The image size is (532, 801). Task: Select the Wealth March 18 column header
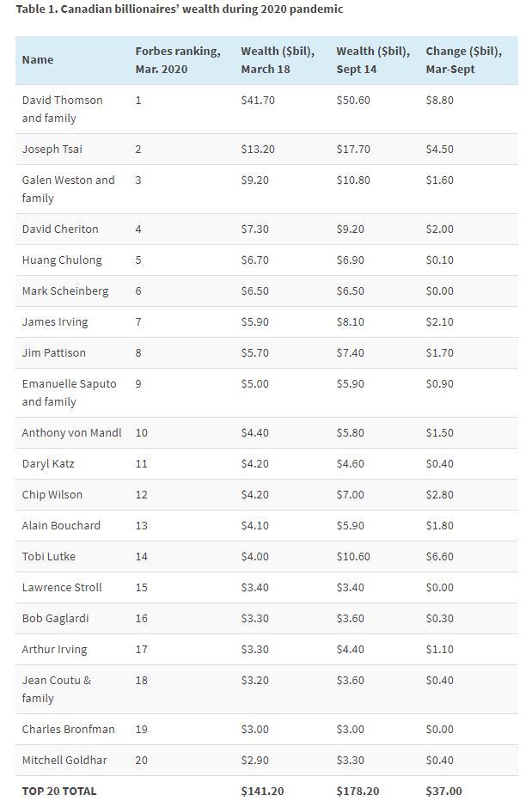(278, 60)
